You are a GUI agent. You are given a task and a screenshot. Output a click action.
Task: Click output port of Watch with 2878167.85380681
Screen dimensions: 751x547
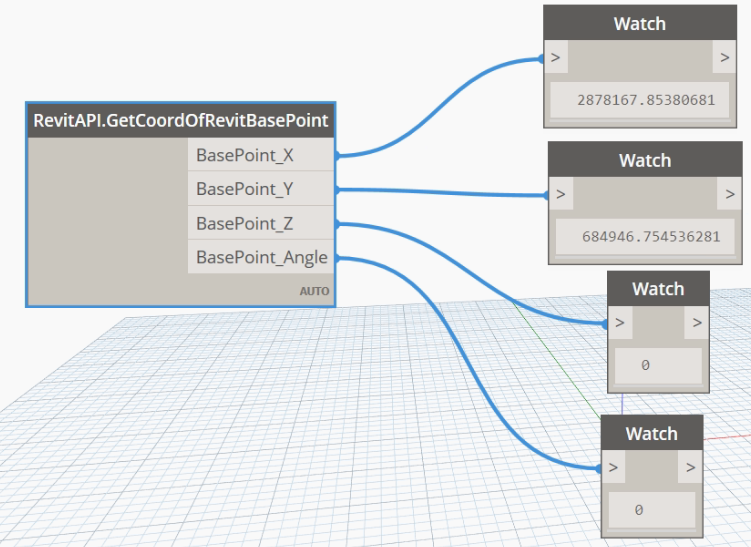pyautogui.click(x=724, y=57)
